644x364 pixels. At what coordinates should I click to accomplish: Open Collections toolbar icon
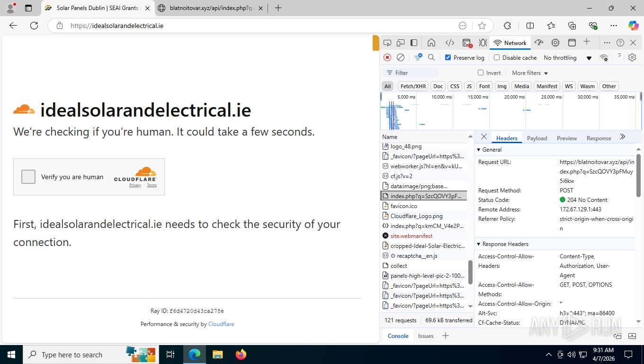[x=572, y=26]
